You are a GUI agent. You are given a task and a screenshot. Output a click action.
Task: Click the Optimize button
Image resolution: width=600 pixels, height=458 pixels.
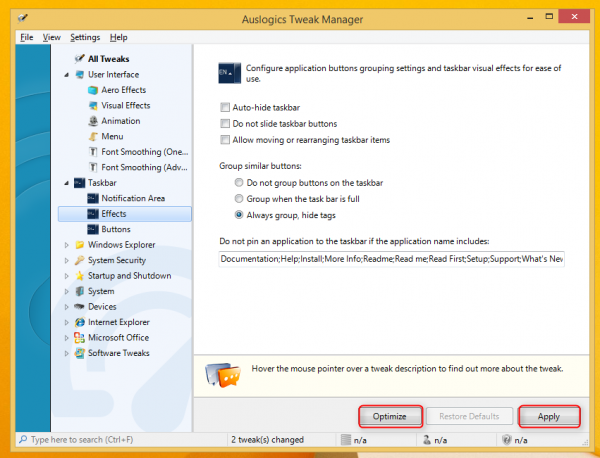point(390,416)
